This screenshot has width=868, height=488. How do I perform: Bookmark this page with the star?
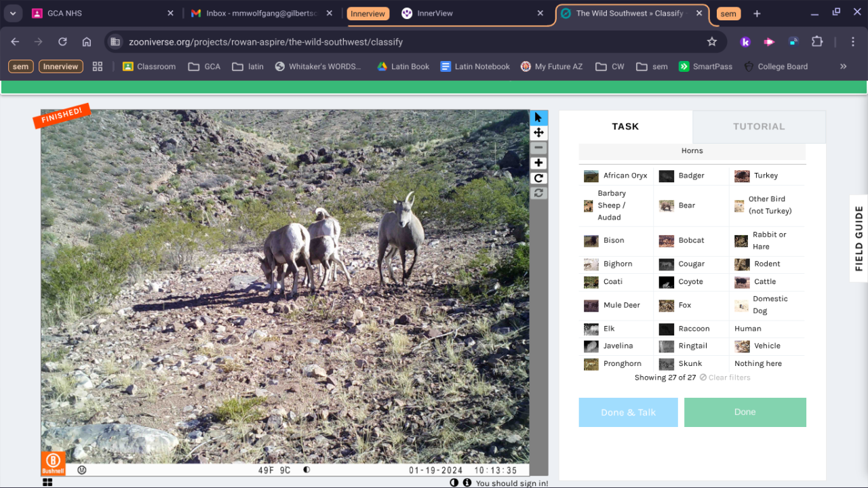pos(712,42)
